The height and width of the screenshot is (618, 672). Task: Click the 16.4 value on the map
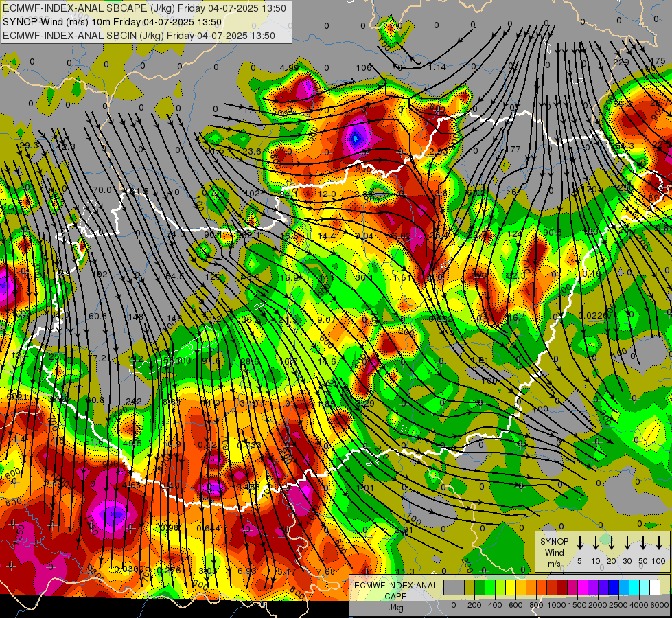[x=516, y=318]
